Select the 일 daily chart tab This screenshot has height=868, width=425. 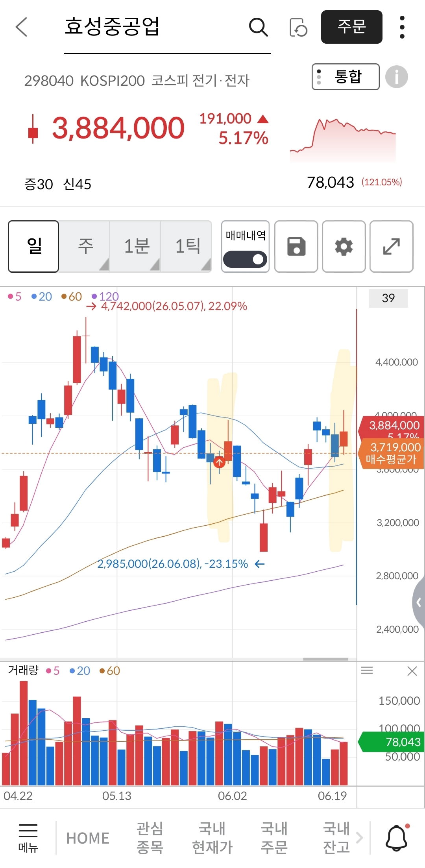tap(33, 247)
